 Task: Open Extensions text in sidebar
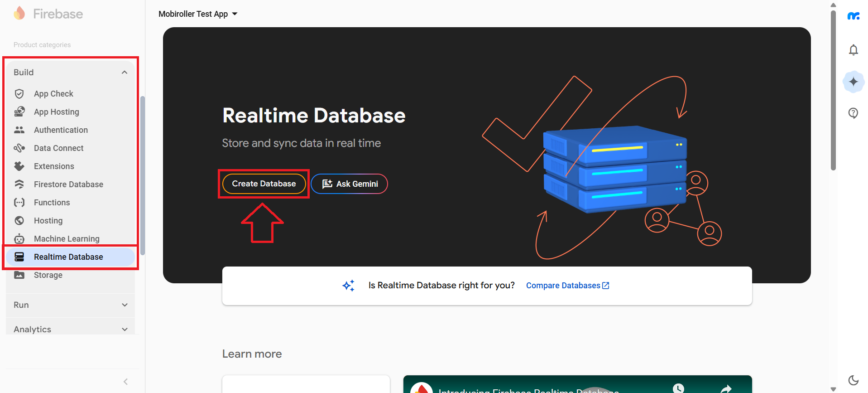tap(54, 166)
